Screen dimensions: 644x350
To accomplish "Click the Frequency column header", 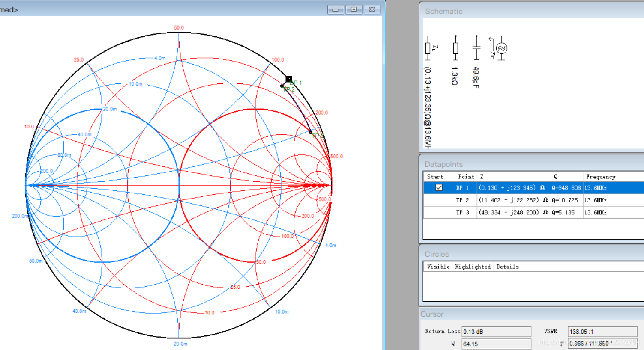I will [613, 176].
